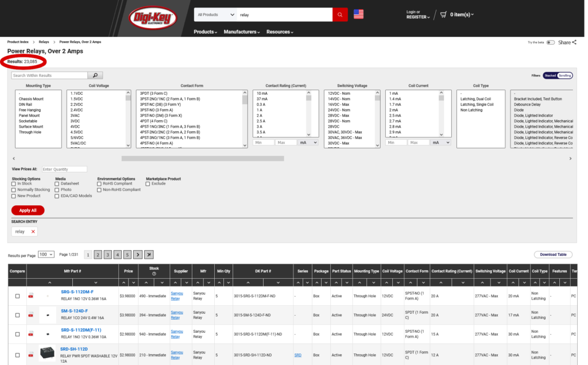Expand the Manufacturers navigation menu

coord(242,32)
